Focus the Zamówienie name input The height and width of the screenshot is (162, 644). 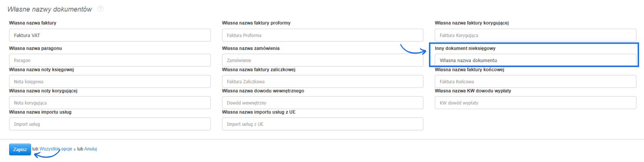pos(322,60)
